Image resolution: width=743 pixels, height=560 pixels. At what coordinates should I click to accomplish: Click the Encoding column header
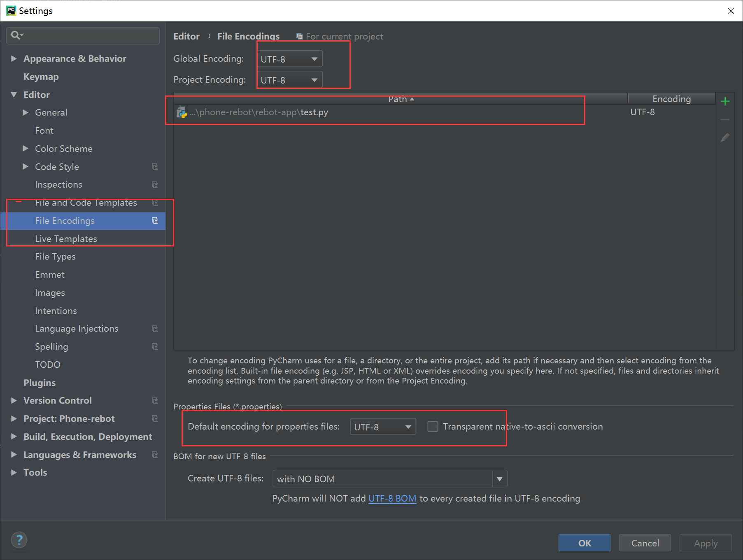point(672,99)
